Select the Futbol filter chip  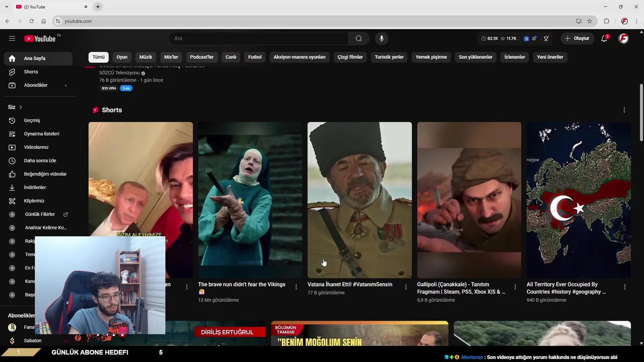255,57
